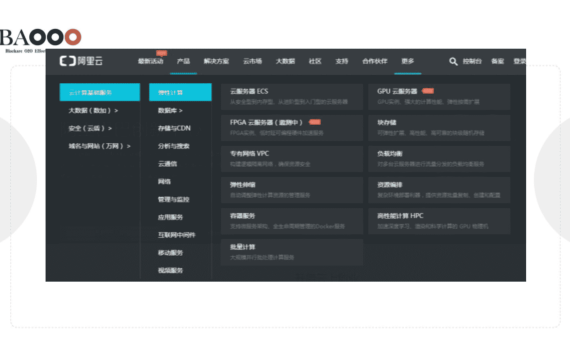Choose 互联网中间件 subcategory
Screen dimensions: 570x360
(x=176, y=235)
